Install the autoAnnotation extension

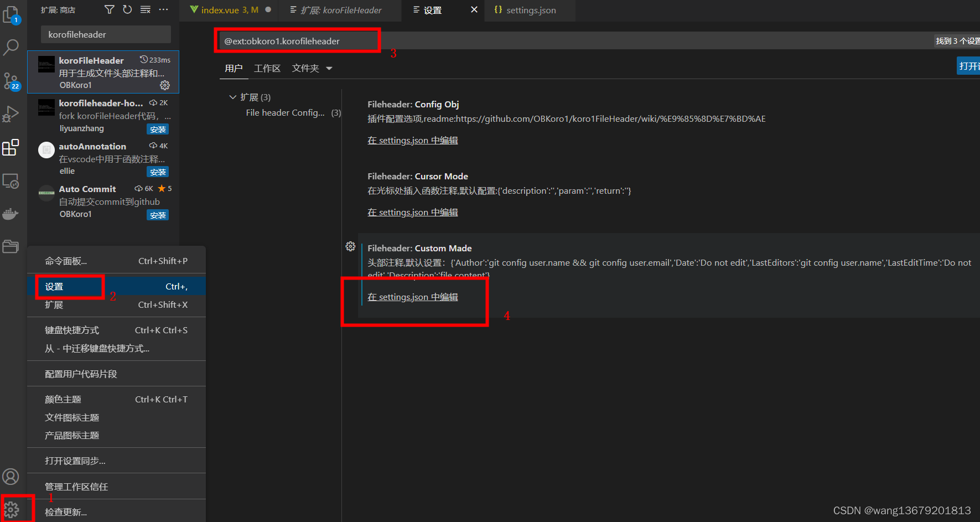point(158,172)
